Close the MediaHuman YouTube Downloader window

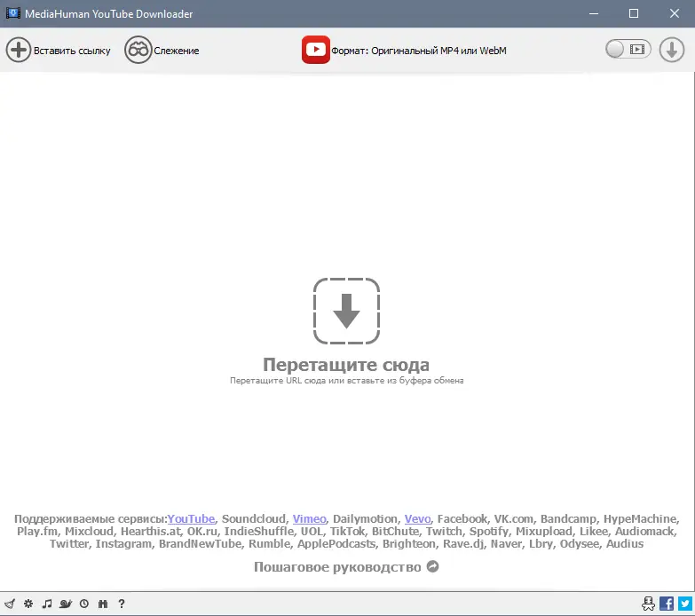tap(675, 13)
